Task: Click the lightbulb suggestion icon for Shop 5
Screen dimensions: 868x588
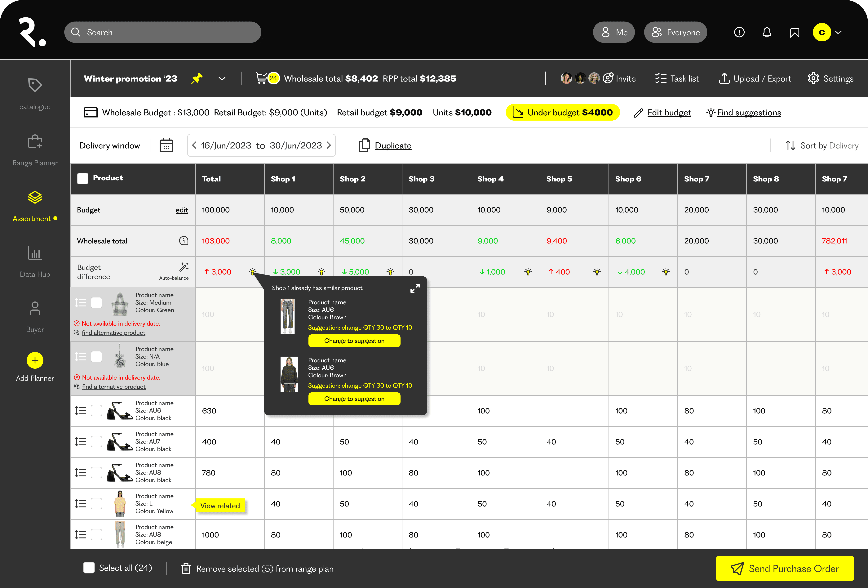Action: (x=597, y=272)
